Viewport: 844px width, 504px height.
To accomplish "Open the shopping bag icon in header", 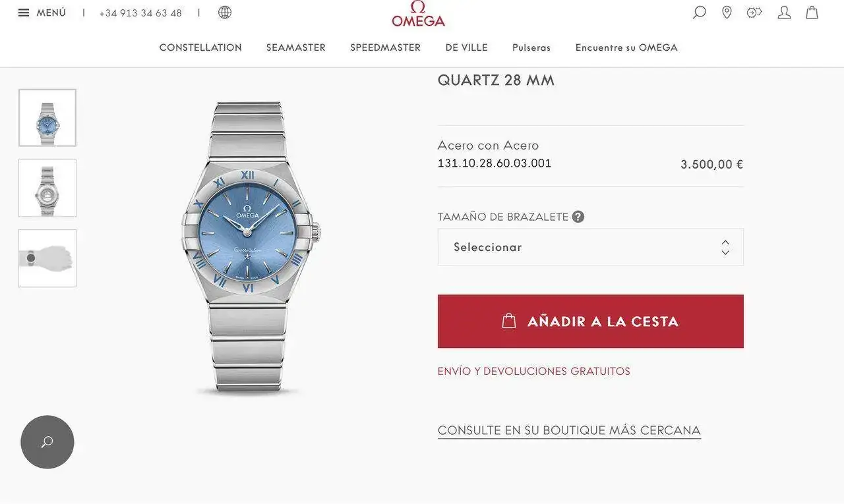I will (x=812, y=13).
